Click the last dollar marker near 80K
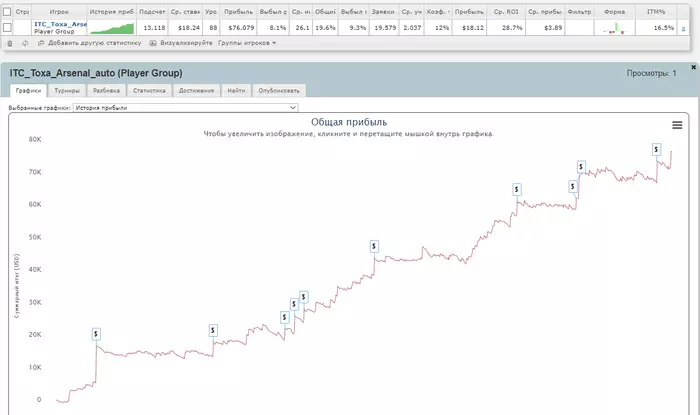Screen dimensions: 700x415 point(656,149)
